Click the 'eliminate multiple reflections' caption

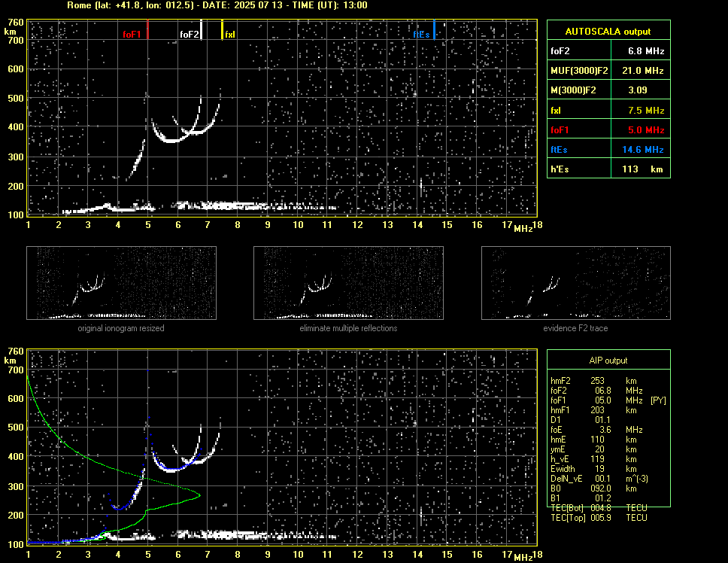[x=348, y=328]
